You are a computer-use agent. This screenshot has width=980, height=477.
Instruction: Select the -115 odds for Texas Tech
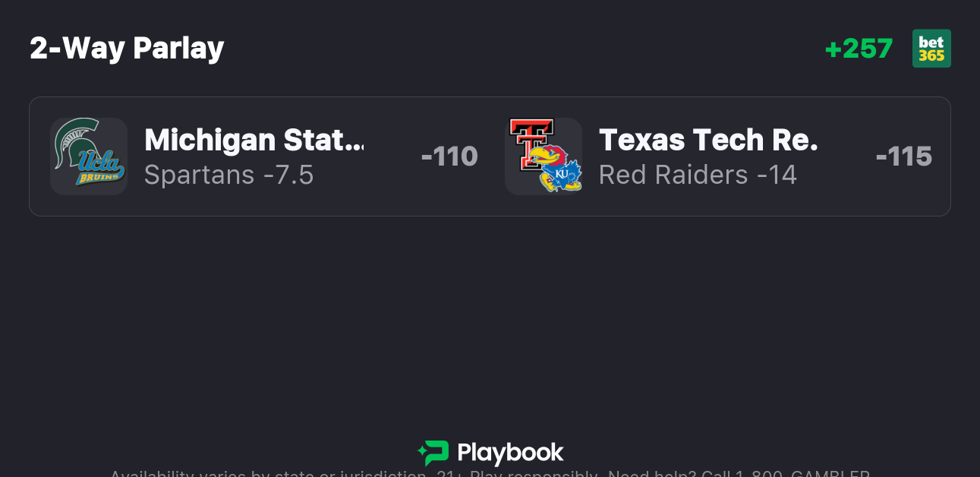point(903,156)
